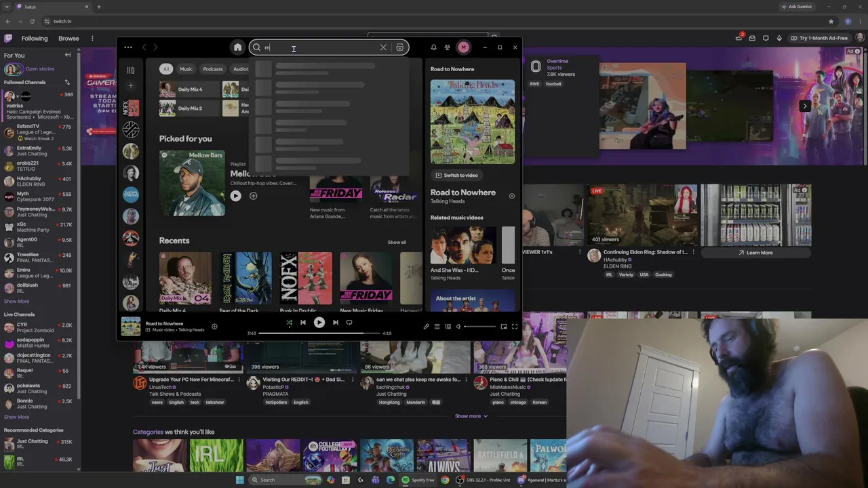
Task: Open Spotify profile avatar menu
Action: click(463, 47)
